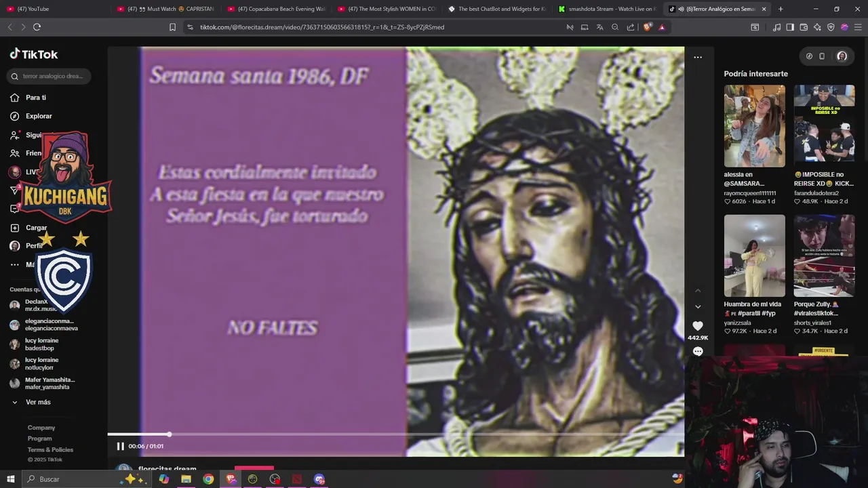Go to the next video arrow
This screenshot has width=868, height=488.
(x=698, y=308)
